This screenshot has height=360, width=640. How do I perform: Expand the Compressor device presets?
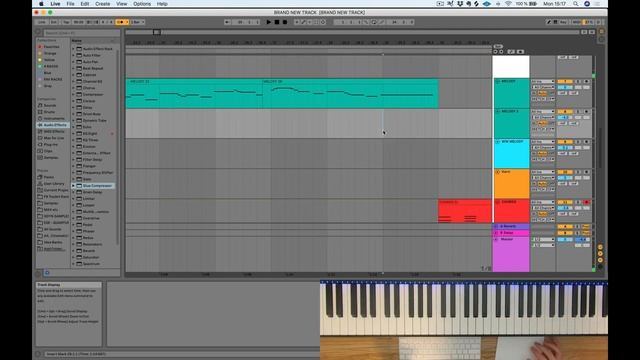tap(73, 95)
